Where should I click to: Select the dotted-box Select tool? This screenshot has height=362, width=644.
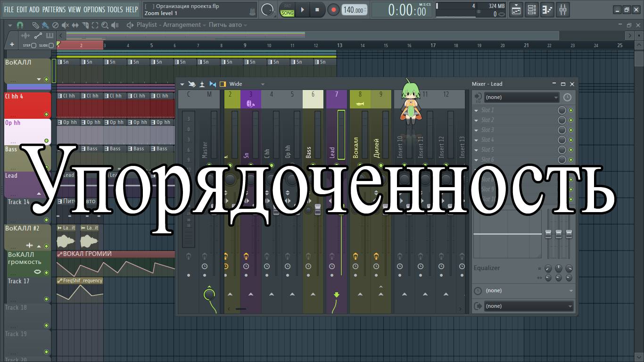pyautogui.click(x=95, y=25)
